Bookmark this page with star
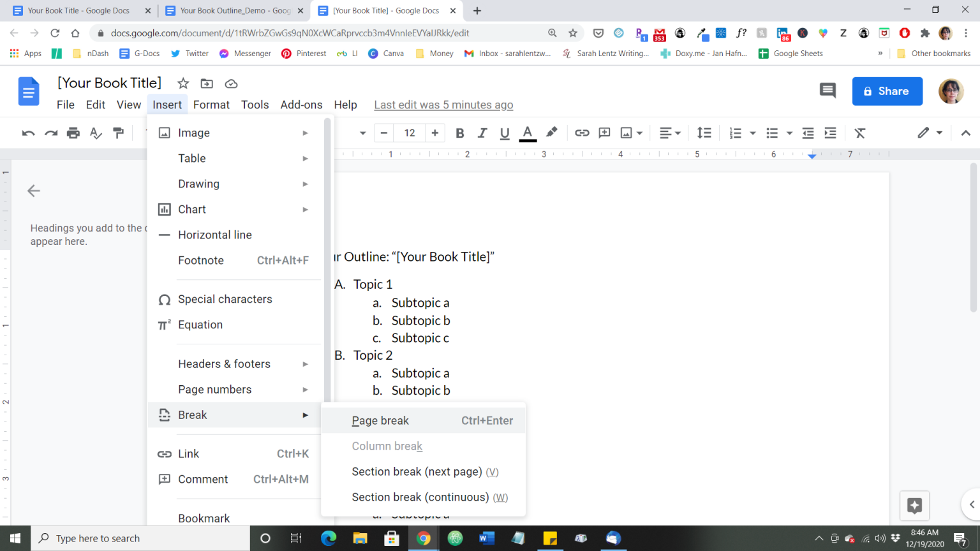 coord(572,33)
